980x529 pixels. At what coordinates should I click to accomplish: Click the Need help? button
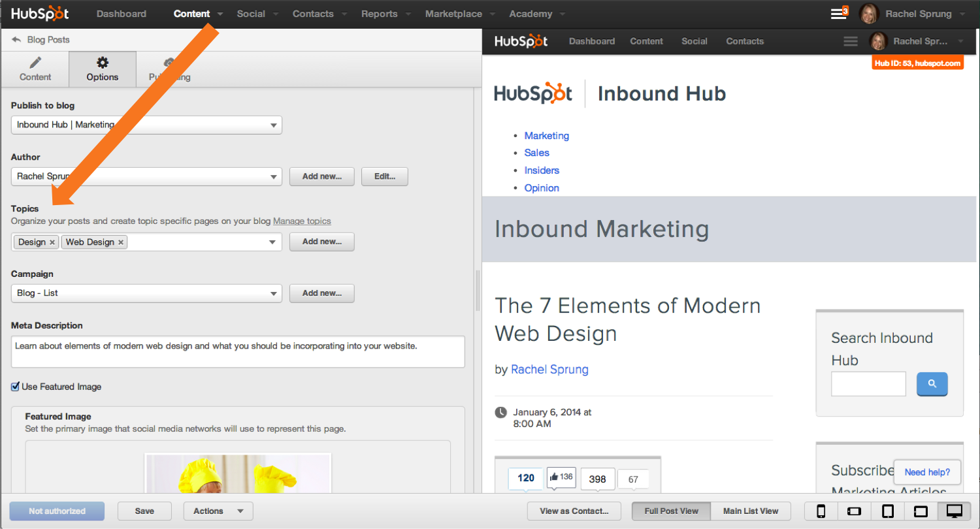(x=927, y=472)
